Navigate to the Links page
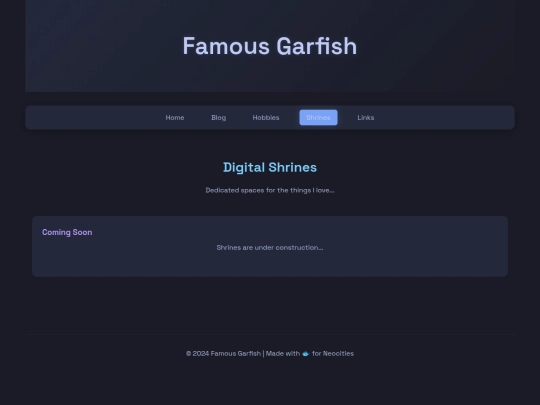This screenshot has width=540, height=405. (366, 118)
